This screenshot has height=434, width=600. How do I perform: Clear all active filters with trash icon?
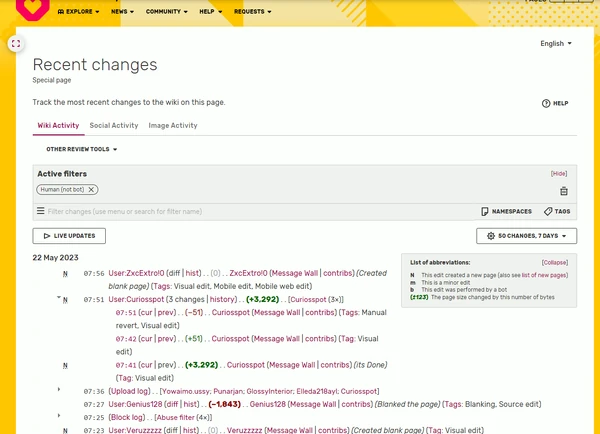pos(563,191)
